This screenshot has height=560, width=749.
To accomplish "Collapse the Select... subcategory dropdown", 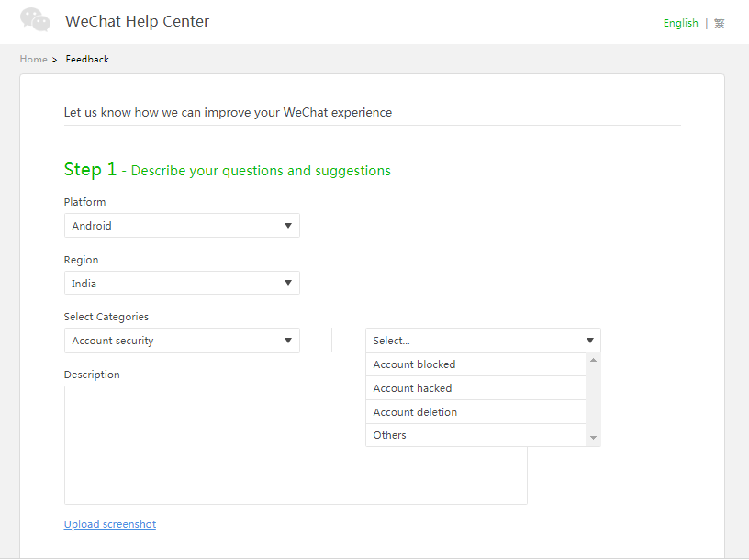I will [x=483, y=341].
